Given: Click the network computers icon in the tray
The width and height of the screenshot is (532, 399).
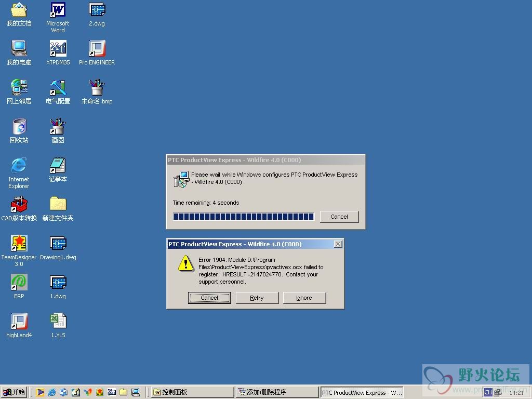Looking at the screenshot, I should 498,392.
